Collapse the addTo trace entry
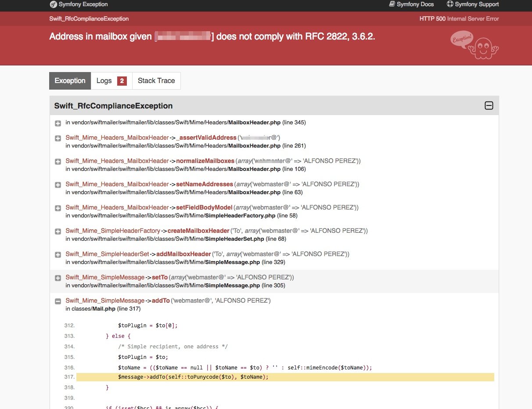 58,301
